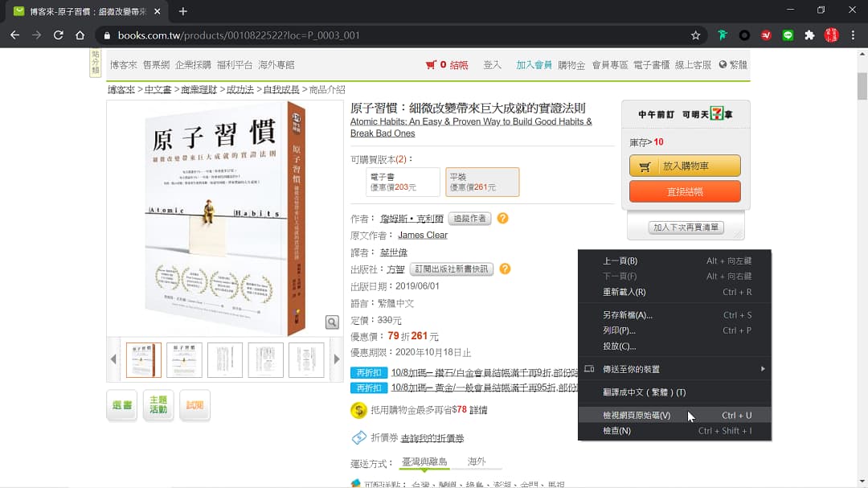Open the 方智 publisher link
Screen dimensions: 868x488
point(395,269)
